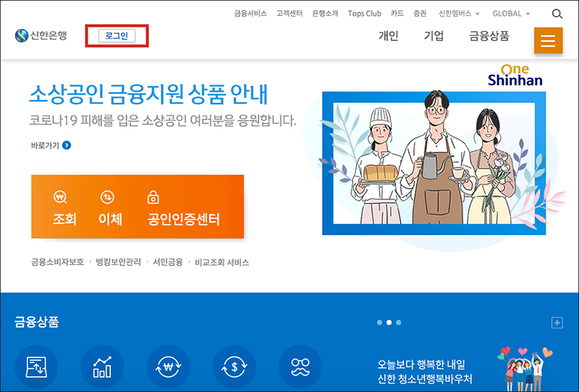Click the 금융상품 section heading
This screenshot has width=579, height=392.
37,322
